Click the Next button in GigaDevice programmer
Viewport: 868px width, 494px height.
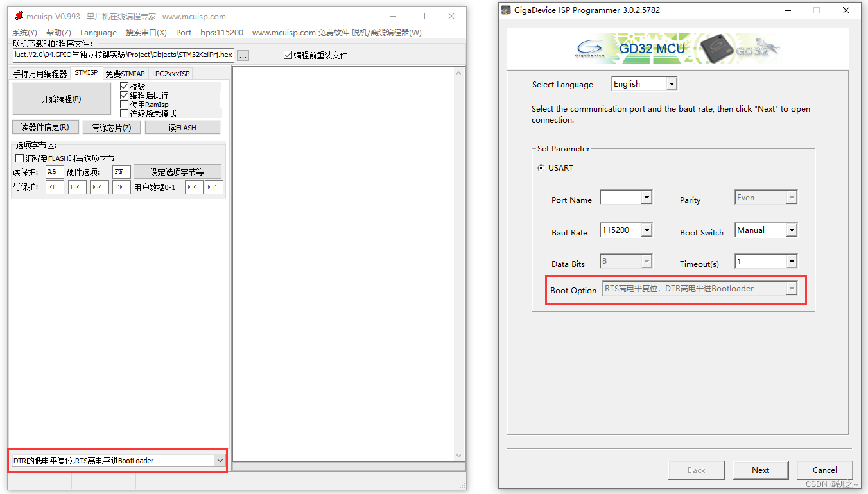761,470
